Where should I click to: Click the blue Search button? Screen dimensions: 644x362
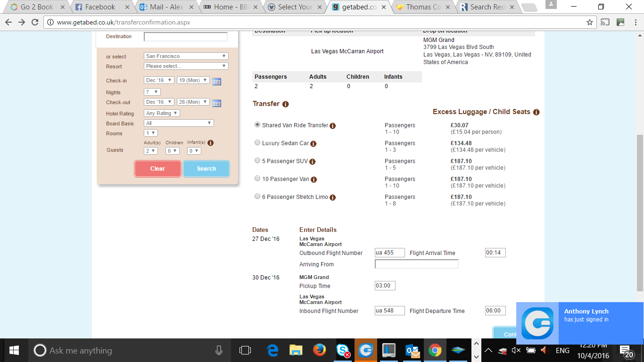(x=206, y=169)
